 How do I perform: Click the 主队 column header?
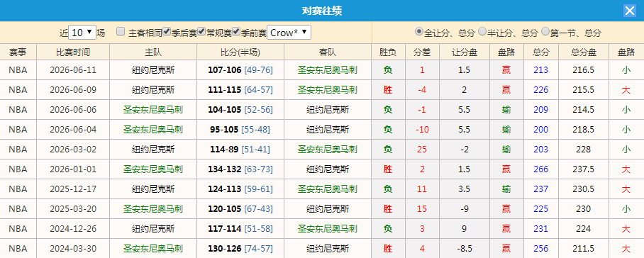[153, 52]
